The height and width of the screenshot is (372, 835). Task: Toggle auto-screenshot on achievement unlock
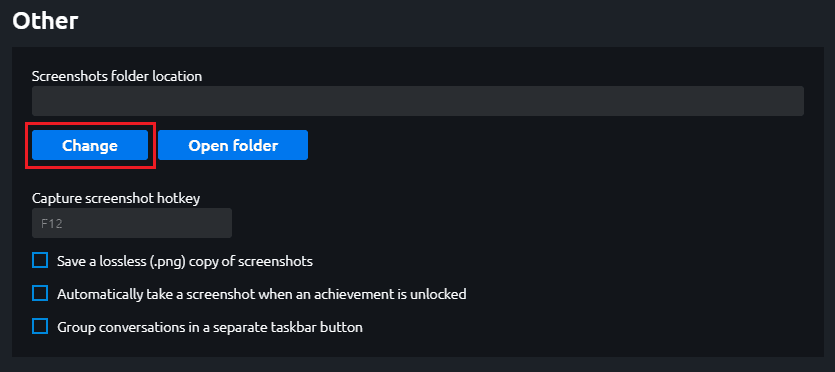pyautogui.click(x=40, y=293)
